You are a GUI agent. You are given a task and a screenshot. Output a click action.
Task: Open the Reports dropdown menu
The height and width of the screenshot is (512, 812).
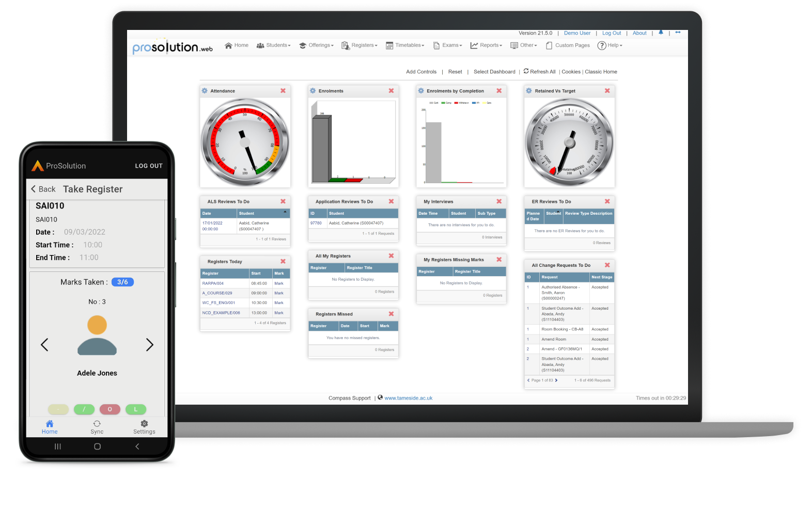pos(486,45)
